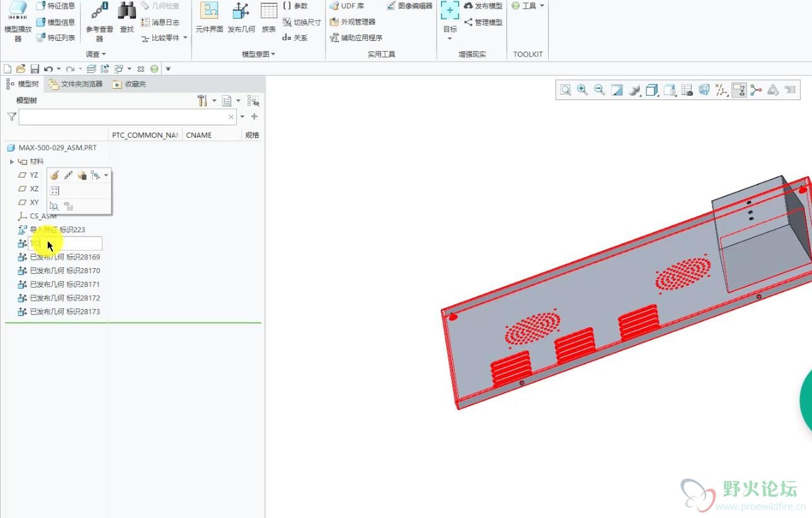
Task: Open the 参数 parameters dialog
Action: (x=295, y=6)
